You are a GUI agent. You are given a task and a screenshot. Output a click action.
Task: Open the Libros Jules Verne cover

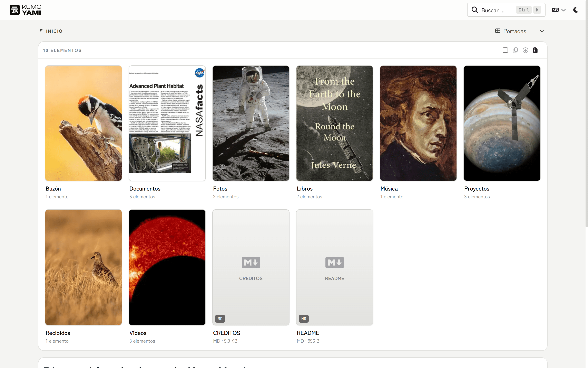coord(335,123)
